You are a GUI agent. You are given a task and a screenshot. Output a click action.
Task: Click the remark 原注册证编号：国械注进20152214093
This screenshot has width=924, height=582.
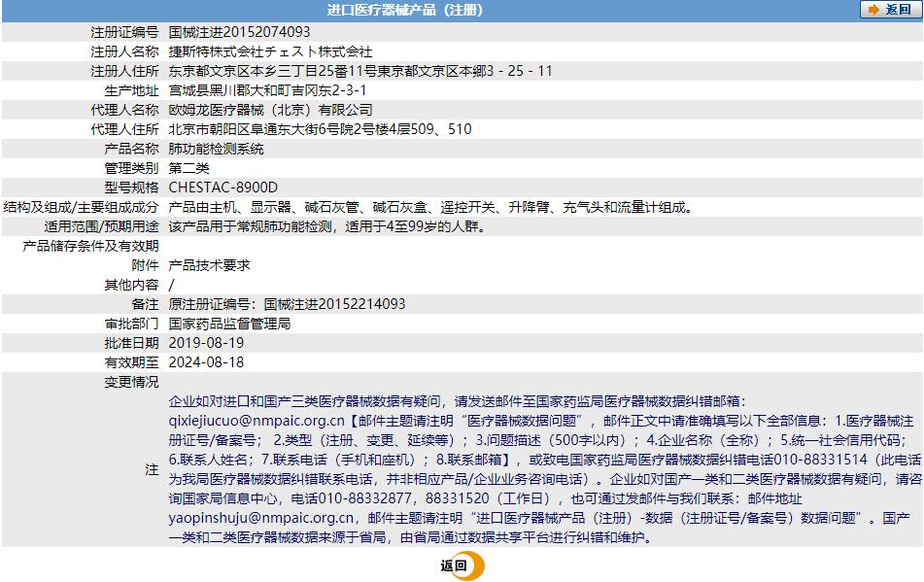287,304
